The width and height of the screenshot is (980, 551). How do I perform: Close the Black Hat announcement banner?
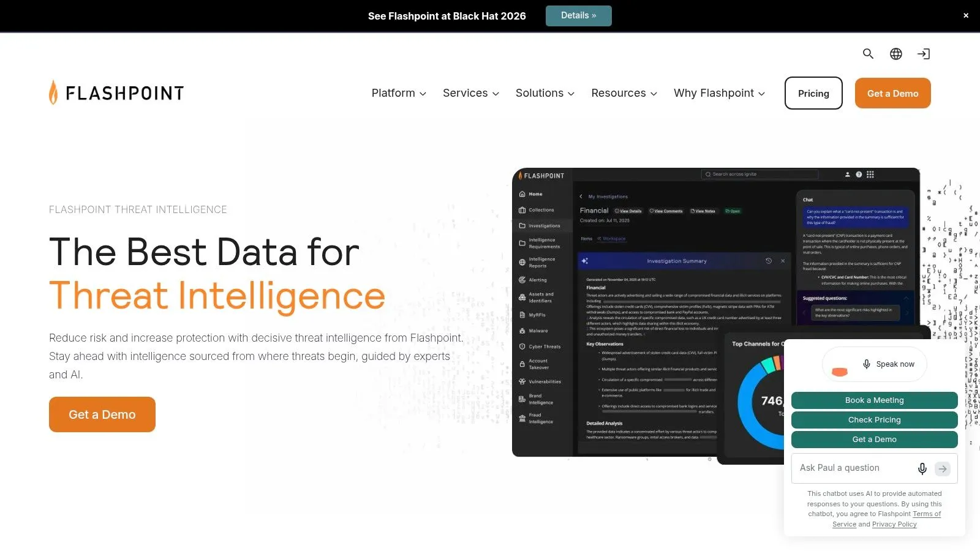click(966, 15)
